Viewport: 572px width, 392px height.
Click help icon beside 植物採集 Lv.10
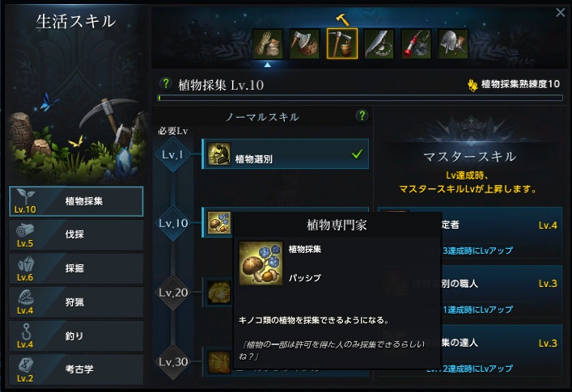(x=166, y=84)
